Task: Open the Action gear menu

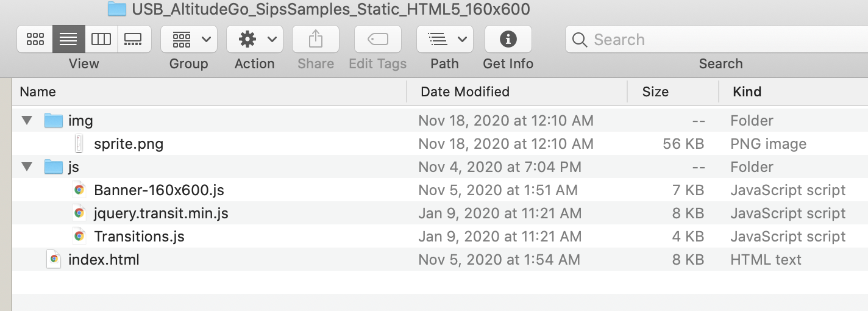Action: (x=255, y=40)
